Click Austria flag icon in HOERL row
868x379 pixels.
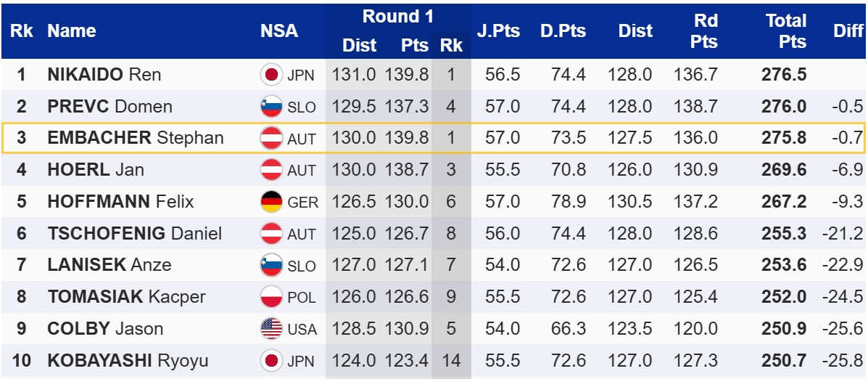(x=271, y=170)
